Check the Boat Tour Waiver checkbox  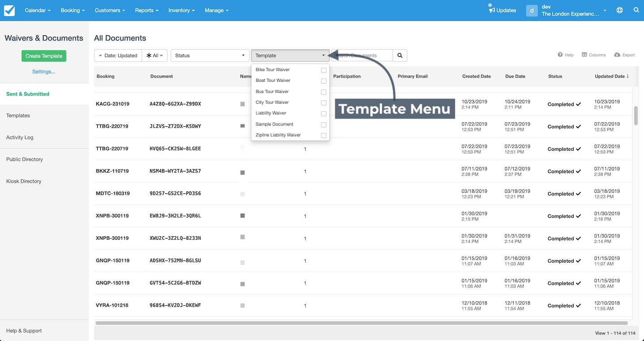coord(324,81)
